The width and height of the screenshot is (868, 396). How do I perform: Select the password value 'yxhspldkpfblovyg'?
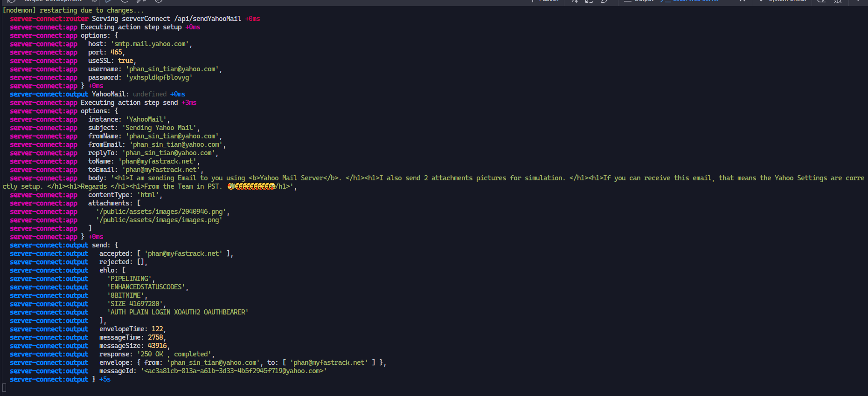coord(159,77)
